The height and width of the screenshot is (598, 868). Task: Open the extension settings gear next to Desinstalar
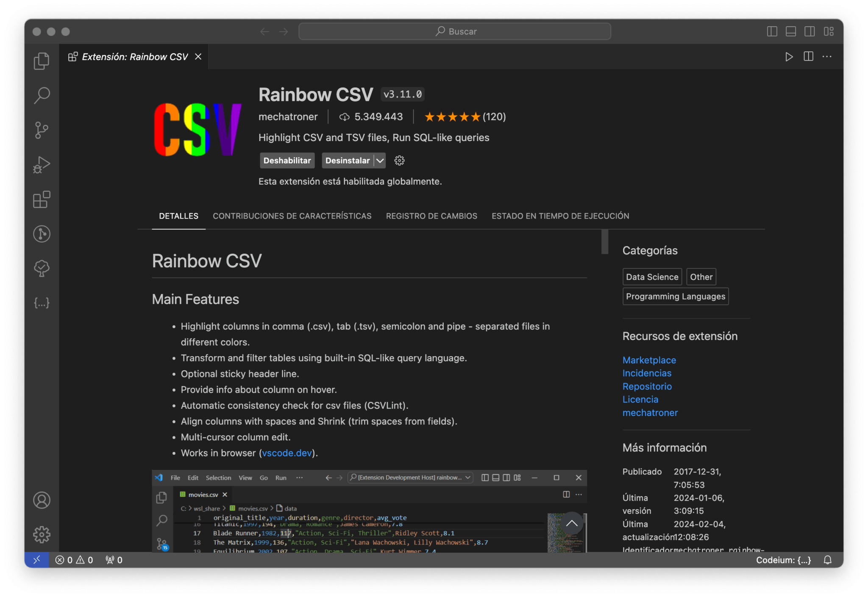pyautogui.click(x=399, y=160)
